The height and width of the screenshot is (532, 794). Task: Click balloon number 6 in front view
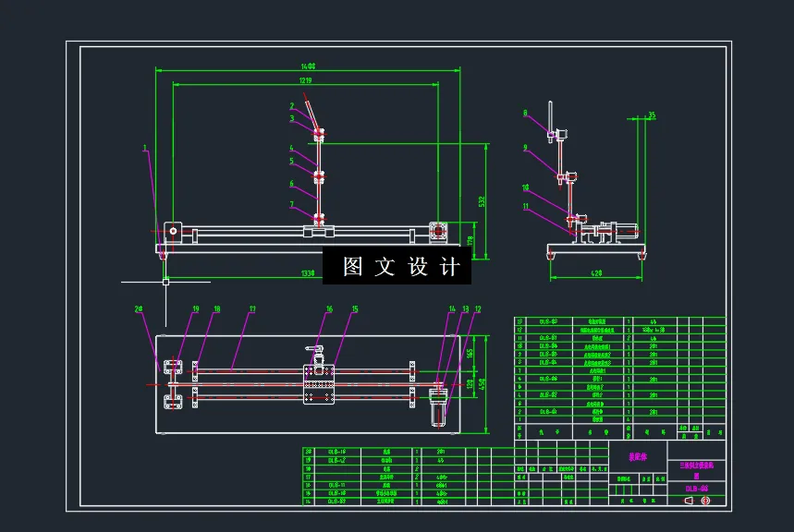292,184
